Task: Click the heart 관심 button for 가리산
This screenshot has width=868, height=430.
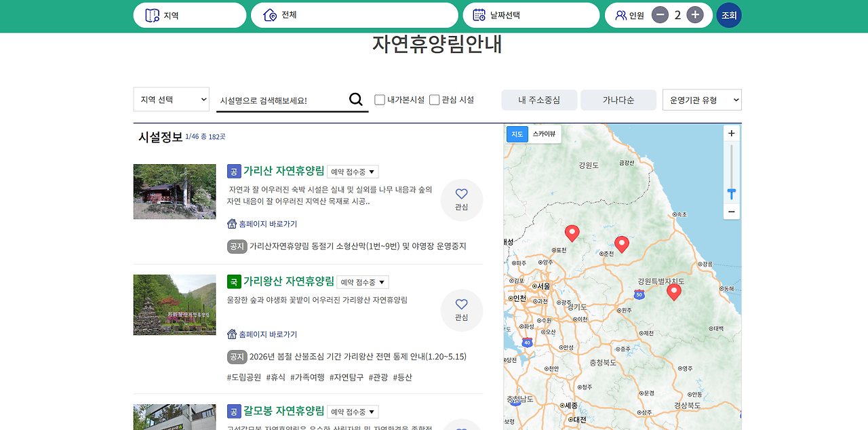Action: (x=462, y=200)
